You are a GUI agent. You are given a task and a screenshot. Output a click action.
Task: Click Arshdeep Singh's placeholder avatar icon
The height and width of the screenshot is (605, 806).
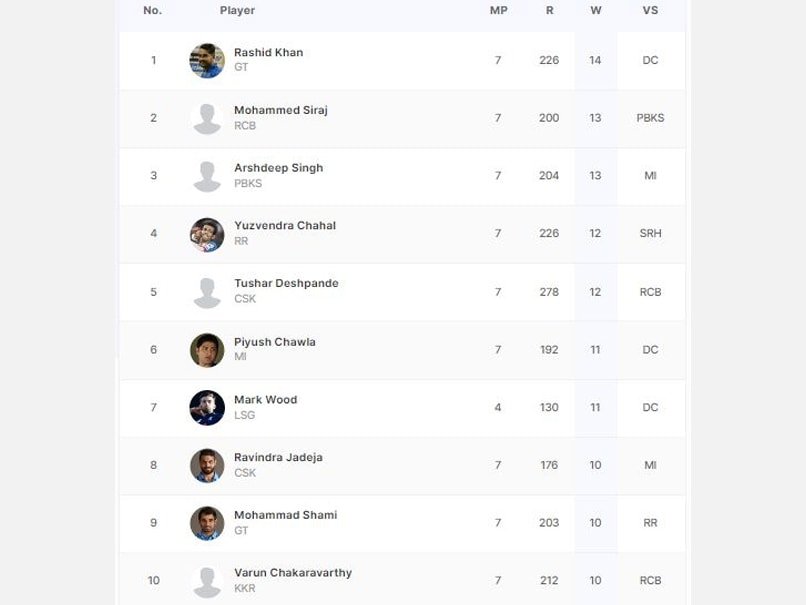point(207,176)
